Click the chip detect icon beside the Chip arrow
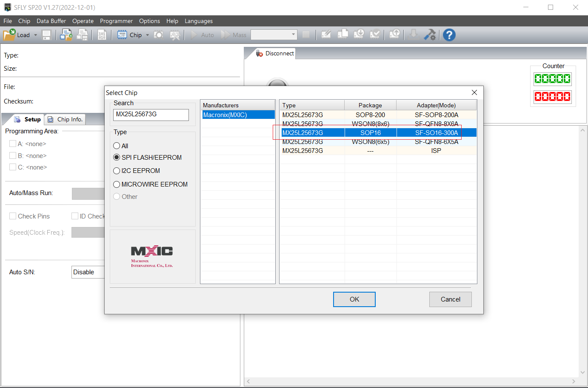This screenshot has width=588, height=388. click(x=159, y=35)
